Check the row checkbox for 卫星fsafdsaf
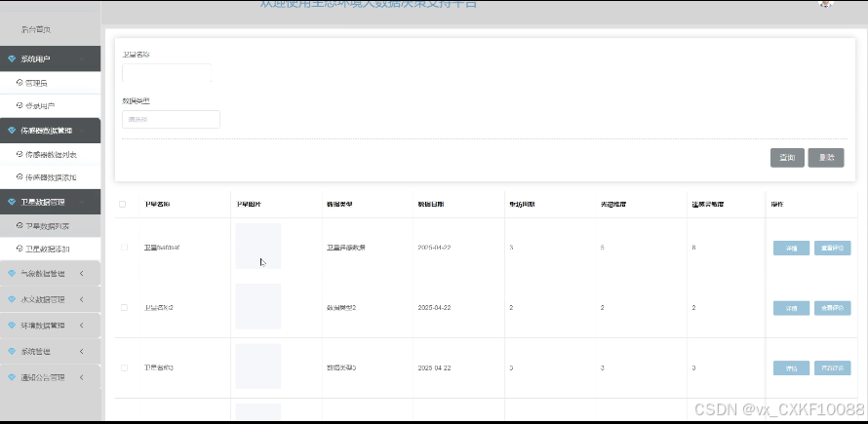The width and height of the screenshot is (868, 424). pos(124,248)
